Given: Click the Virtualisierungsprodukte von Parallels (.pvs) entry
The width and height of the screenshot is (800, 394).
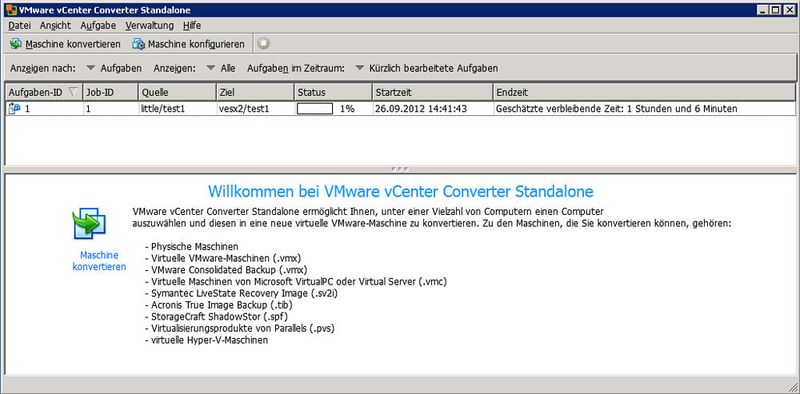Looking at the screenshot, I should tap(240, 328).
